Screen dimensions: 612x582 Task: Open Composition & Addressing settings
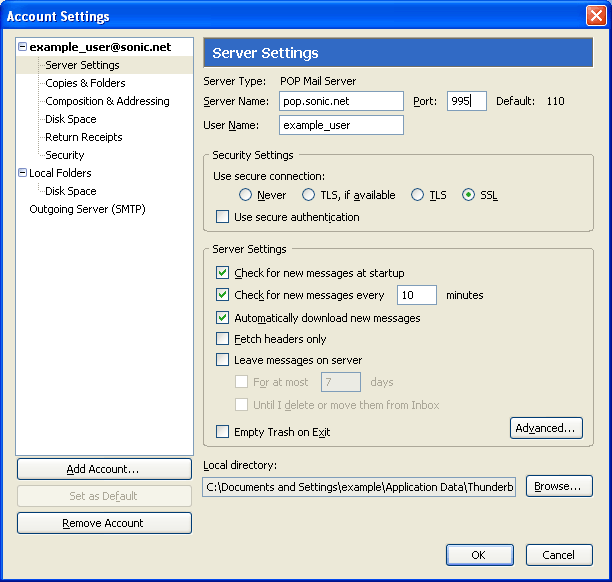(x=107, y=101)
